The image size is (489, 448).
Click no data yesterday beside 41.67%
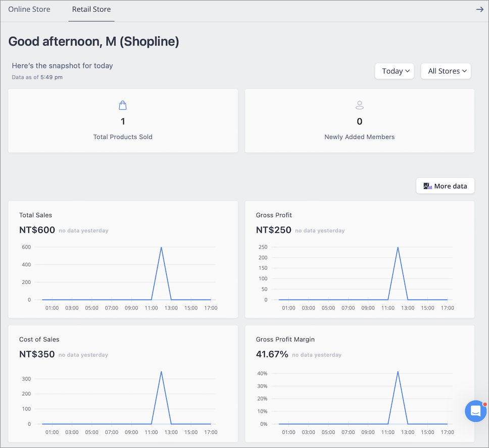317,355
